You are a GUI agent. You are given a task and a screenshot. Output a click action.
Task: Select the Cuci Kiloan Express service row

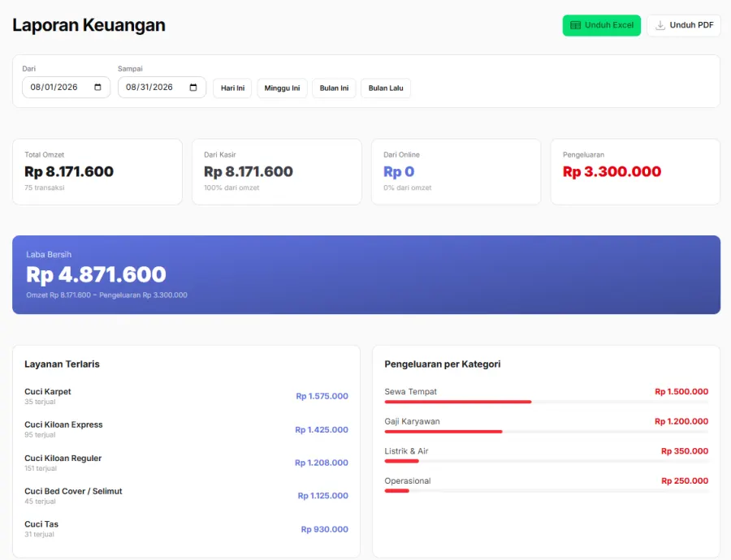coord(186,429)
